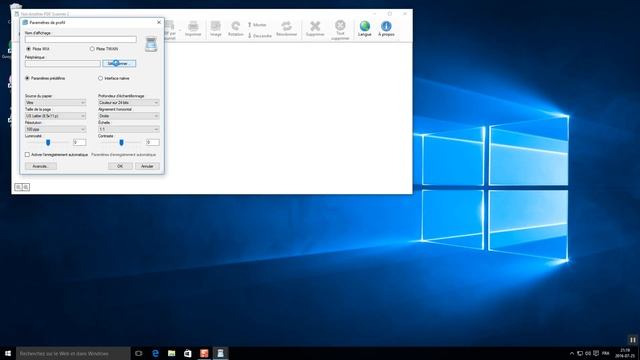This screenshot has width=640, height=360.
Task: Click the Contraste value box
Action: 153,142
